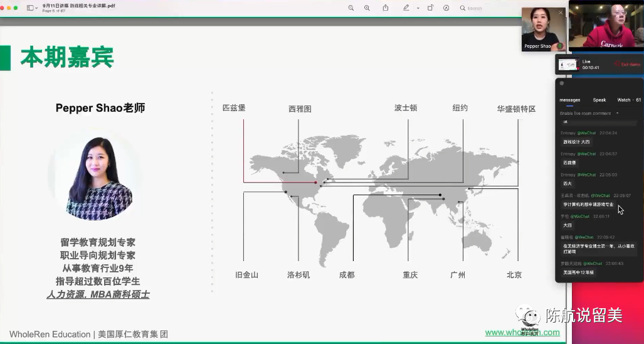This screenshot has width=644, height=344.
Task: Toggle the green microphone on Pepper Shao video
Action: [559, 46]
